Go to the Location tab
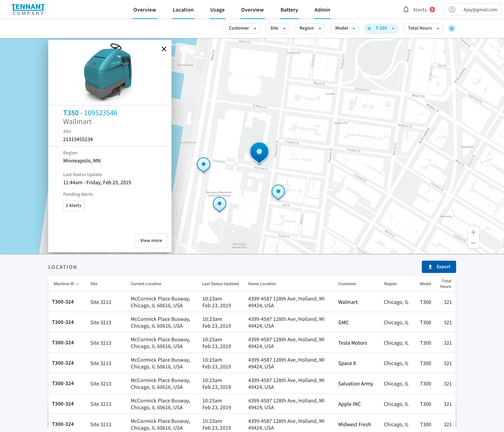 pyautogui.click(x=183, y=10)
